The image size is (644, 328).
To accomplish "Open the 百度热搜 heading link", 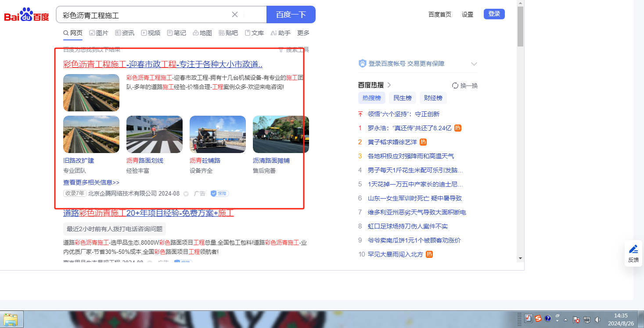I will click(x=374, y=85).
